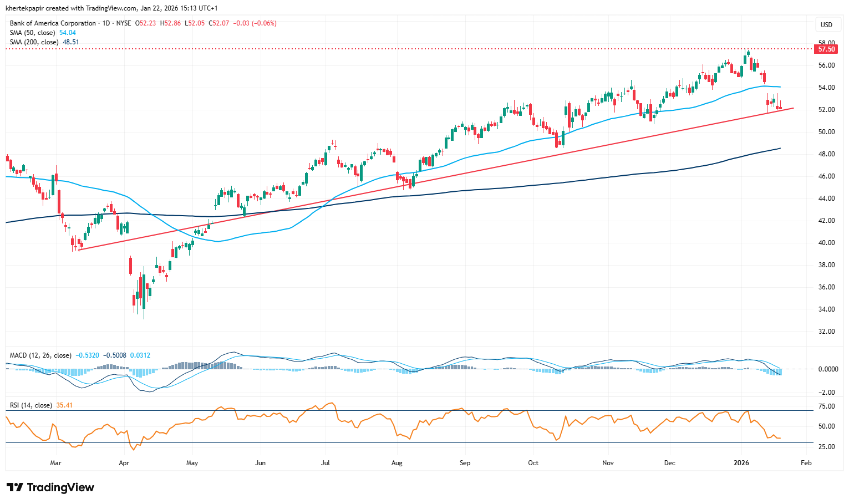Screen dimensions: 849x504
Task: Click the 48.51 SMA 200 value
Action: 70,42
